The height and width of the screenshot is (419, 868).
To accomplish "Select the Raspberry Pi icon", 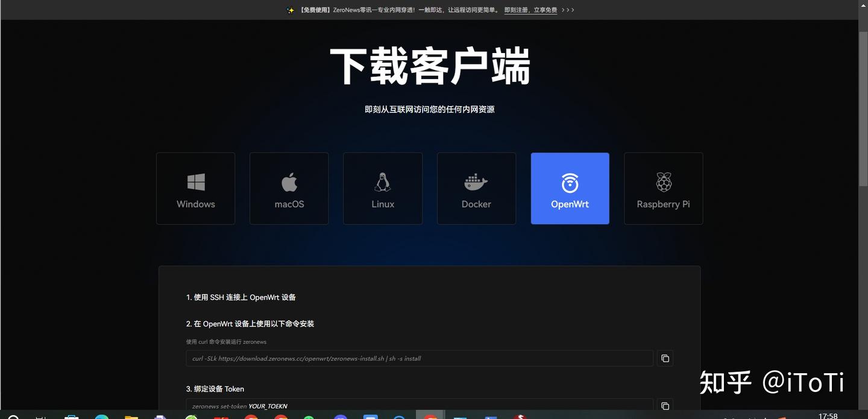I will point(663,181).
